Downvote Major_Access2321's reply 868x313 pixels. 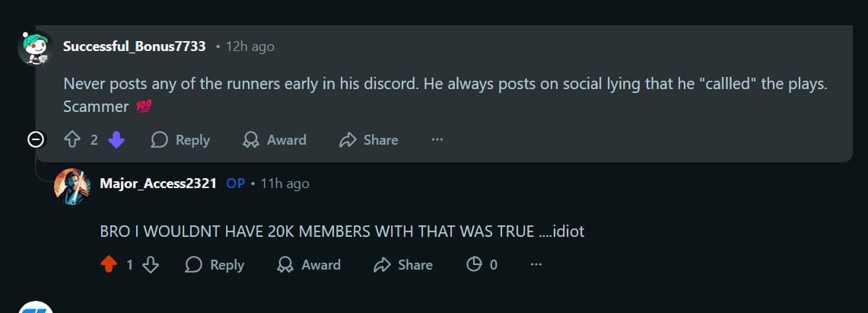click(151, 265)
